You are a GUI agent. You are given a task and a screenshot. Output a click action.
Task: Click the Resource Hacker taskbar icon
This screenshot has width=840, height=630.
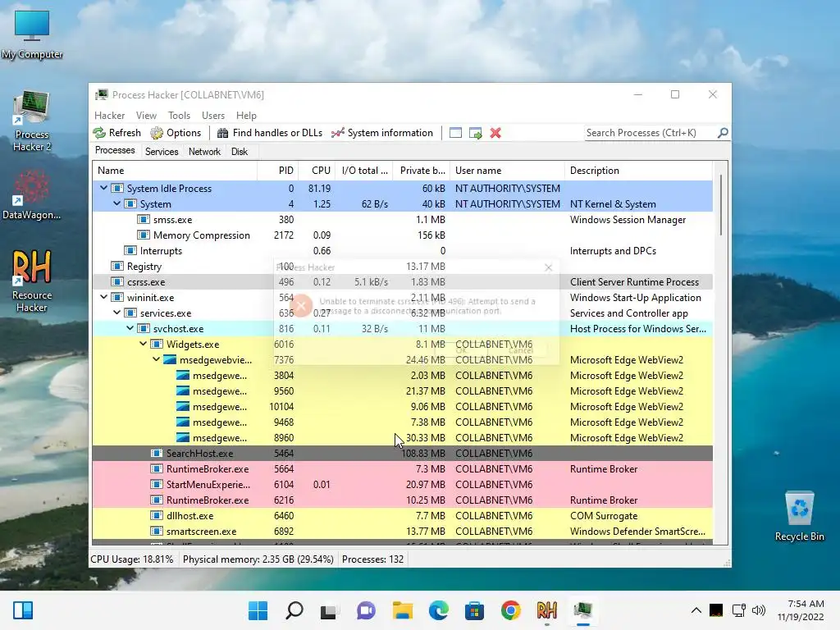(x=546, y=610)
